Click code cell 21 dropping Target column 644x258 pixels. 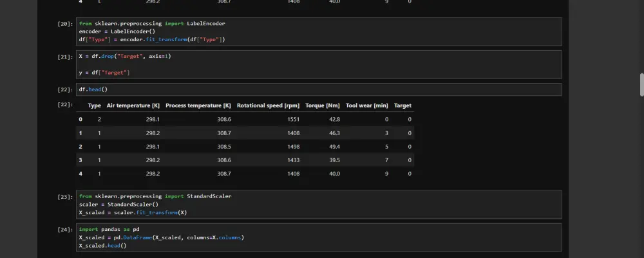pyautogui.click(x=319, y=64)
